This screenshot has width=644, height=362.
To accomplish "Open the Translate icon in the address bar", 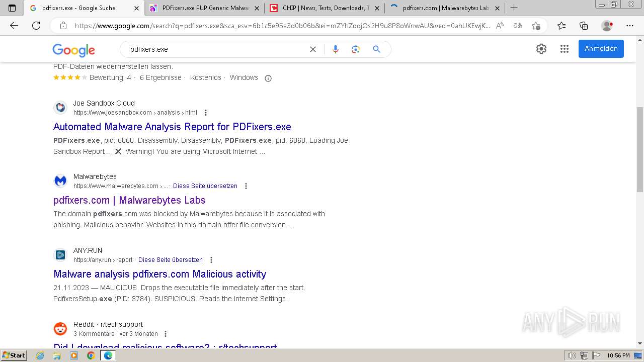I will tap(517, 26).
